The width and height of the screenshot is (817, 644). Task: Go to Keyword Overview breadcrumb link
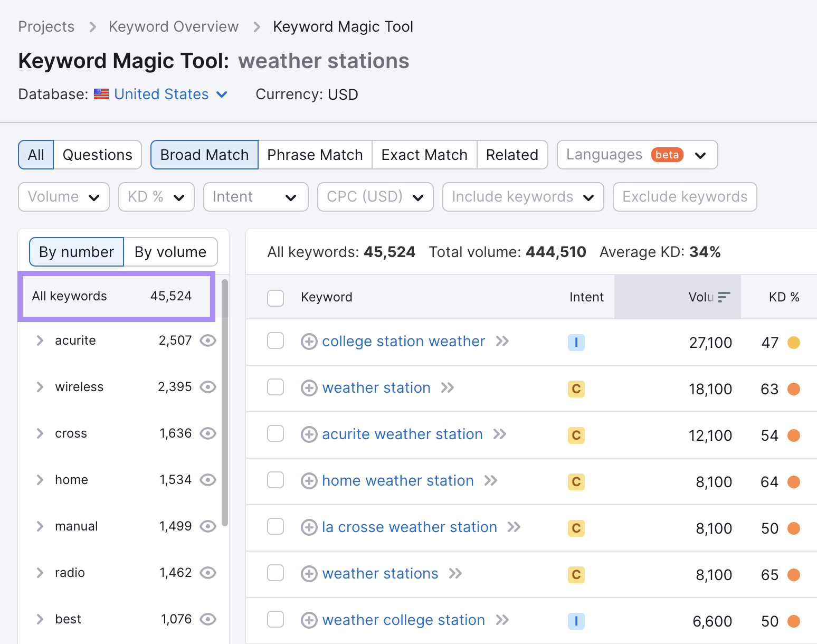pos(174,26)
